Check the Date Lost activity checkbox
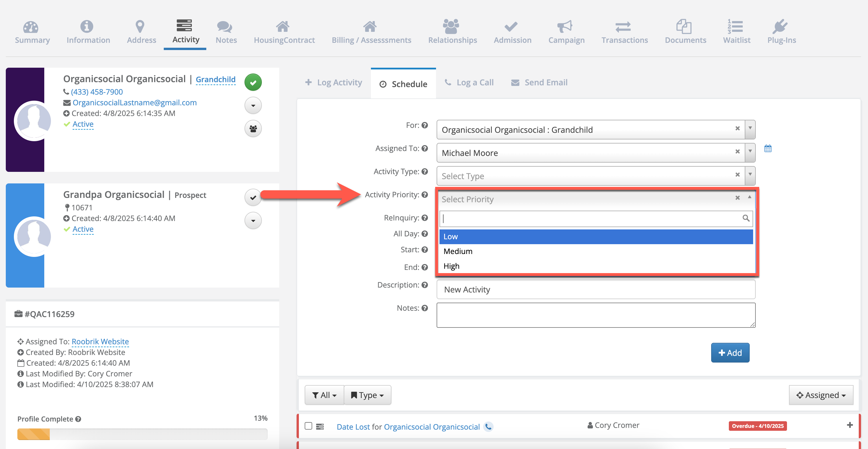The height and width of the screenshot is (449, 868). (x=308, y=426)
